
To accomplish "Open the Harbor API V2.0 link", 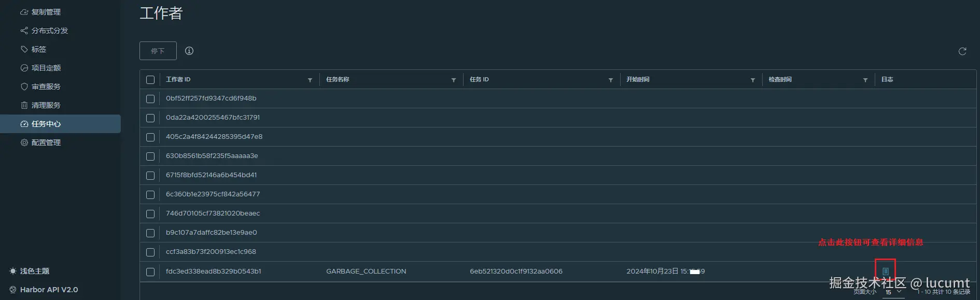I will click(49, 290).
